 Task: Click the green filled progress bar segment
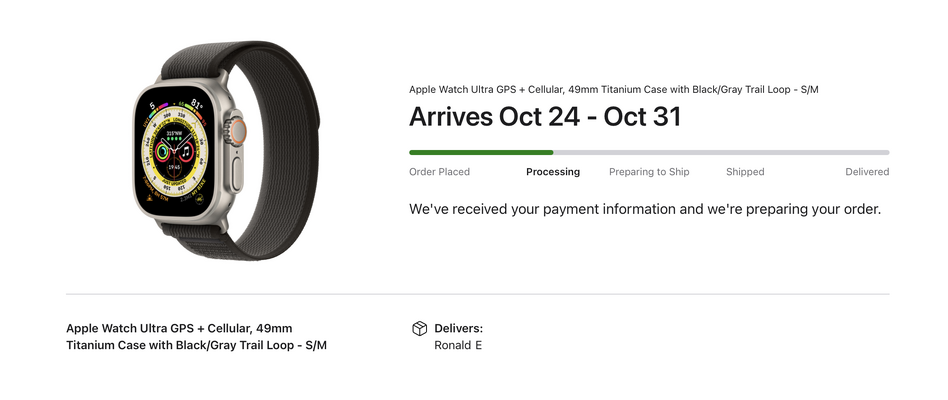(x=481, y=152)
